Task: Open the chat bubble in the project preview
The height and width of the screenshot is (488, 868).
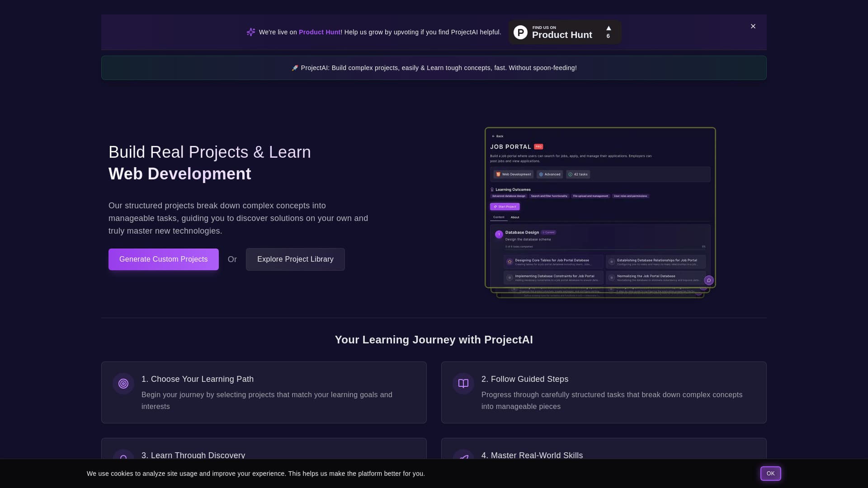Action: [x=709, y=280]
